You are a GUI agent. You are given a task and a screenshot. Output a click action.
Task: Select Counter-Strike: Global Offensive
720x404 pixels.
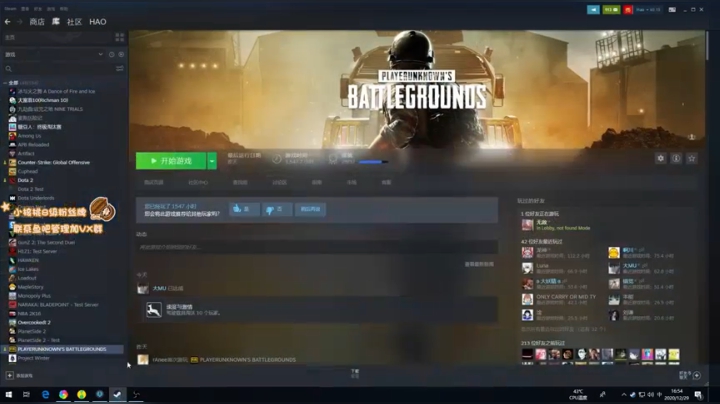point(54,163)
